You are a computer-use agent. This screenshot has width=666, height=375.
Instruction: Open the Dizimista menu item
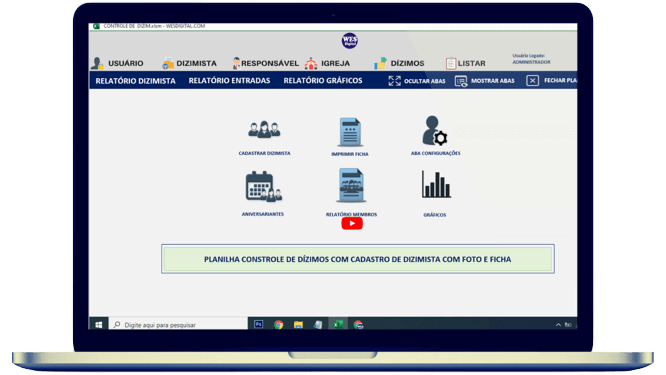(x=189, y=63)
